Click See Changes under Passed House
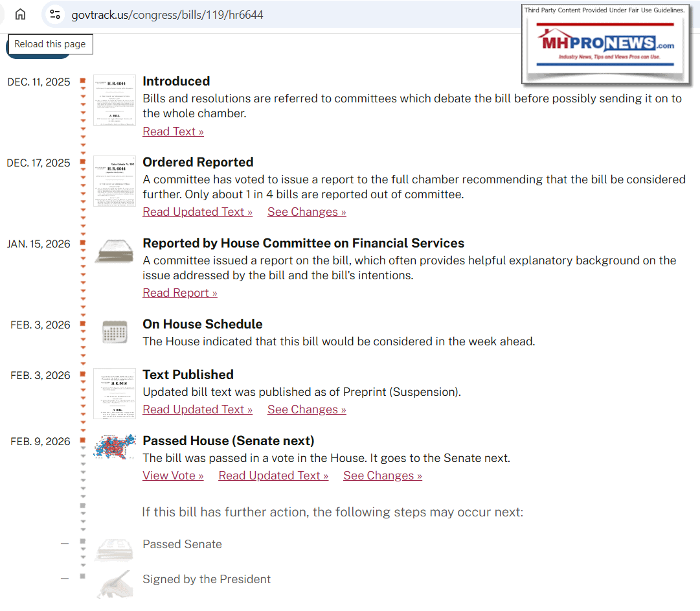The height and width of the screenshot is (611, 700). 382,476
